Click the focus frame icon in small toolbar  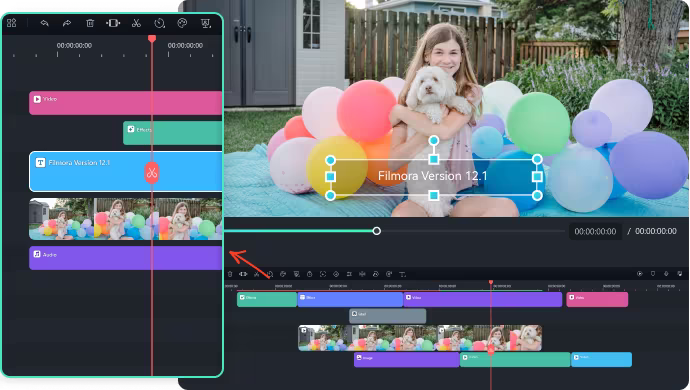pyautogui.click(x=323, y=274)
